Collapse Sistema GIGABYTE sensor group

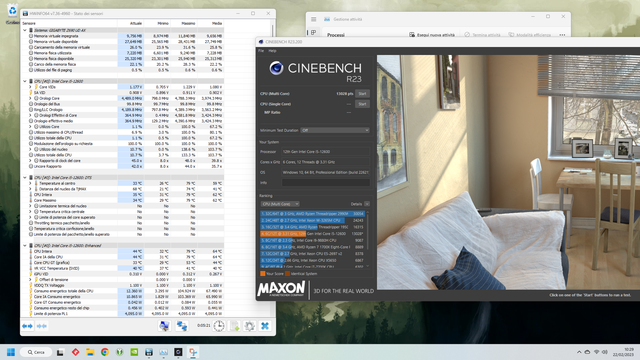pos(25,30)
